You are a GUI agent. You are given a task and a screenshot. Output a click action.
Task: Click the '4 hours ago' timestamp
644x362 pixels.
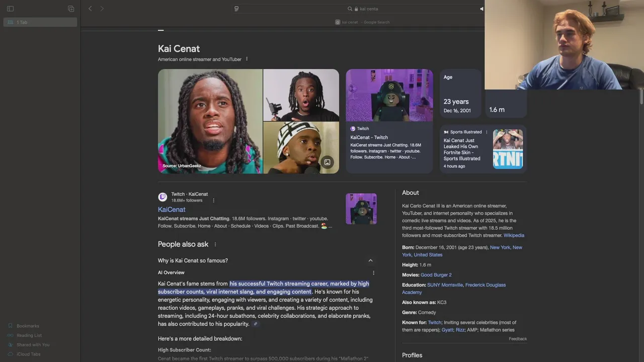454,166
